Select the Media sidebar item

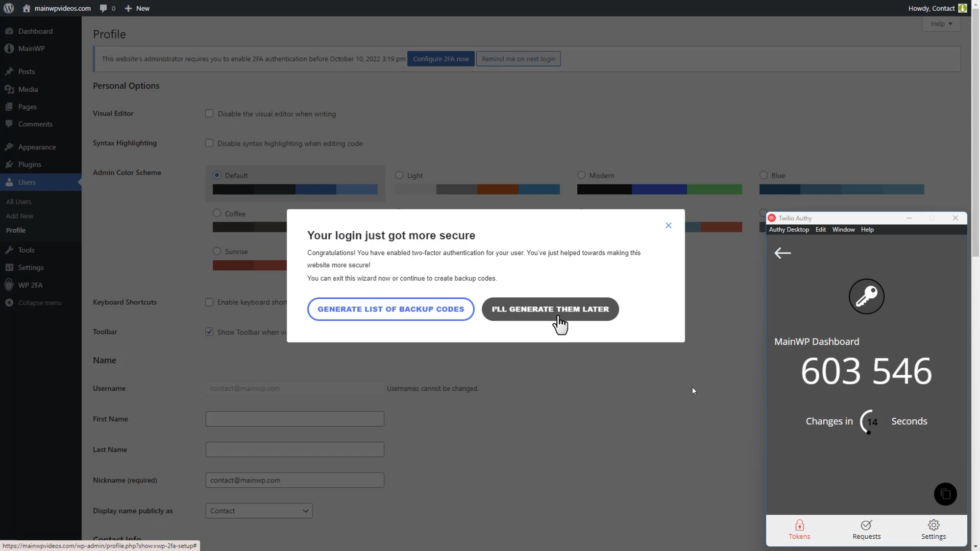(27, 89)
